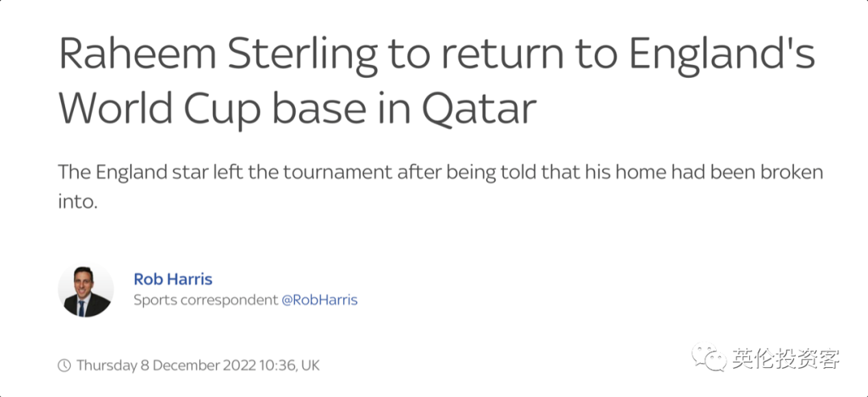Click 'UK' at the end of the timestamp
Screen dimensions: 868x397
pos(310,366)
